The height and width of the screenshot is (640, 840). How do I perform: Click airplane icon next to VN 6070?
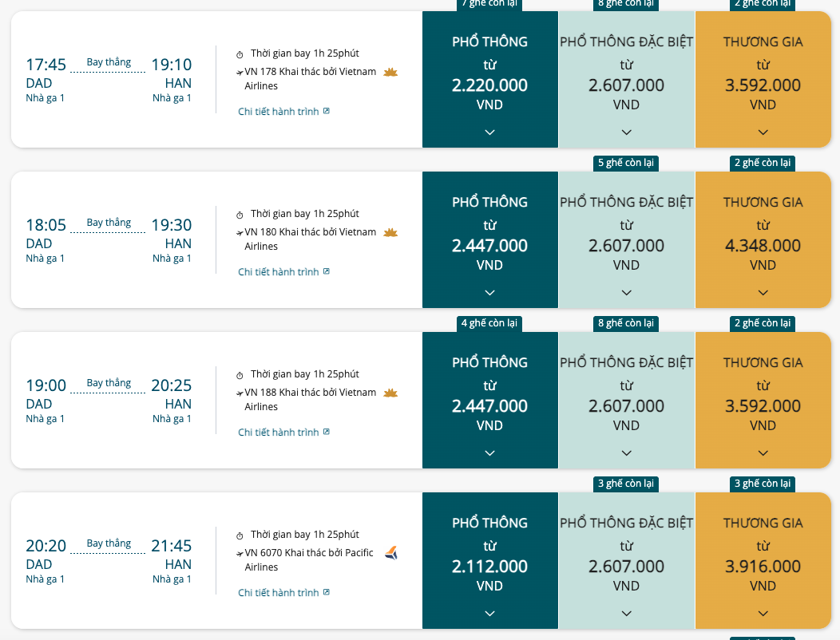tap(240, 554)
